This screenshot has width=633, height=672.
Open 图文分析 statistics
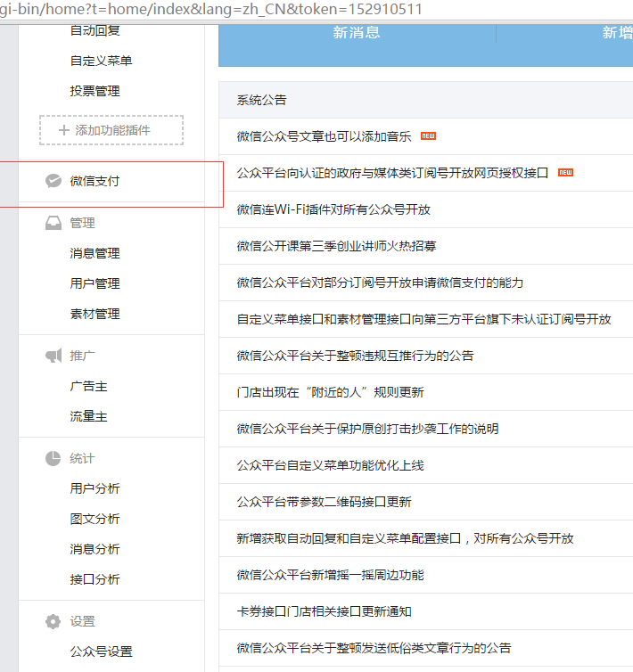point(95,519)
